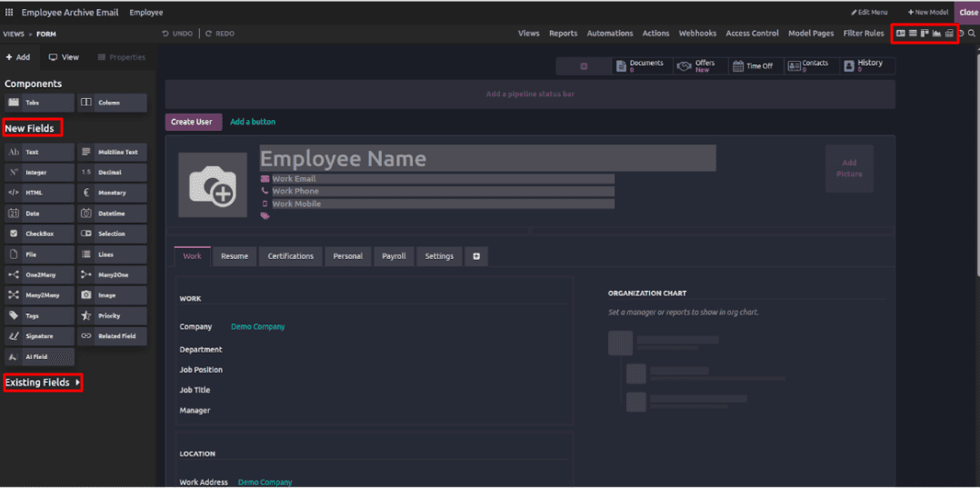The height and width of the screenshot is (488, 980).
Task: Add a new CheckBox field
Action: [39, 234]
